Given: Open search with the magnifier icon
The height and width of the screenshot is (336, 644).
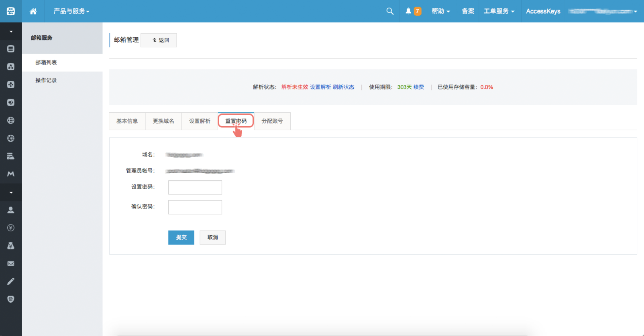Looking at the screenshot, I should click(389, 11).
